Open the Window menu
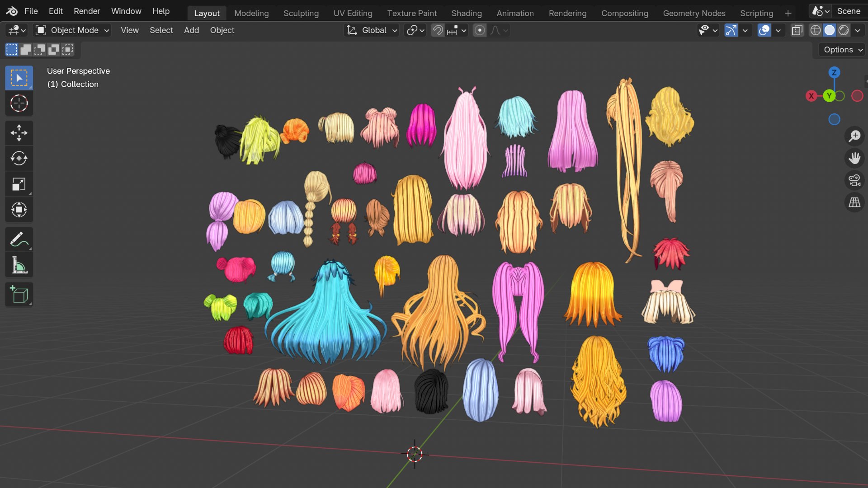The width and height of the screenshot is (868, 488). 126,11
